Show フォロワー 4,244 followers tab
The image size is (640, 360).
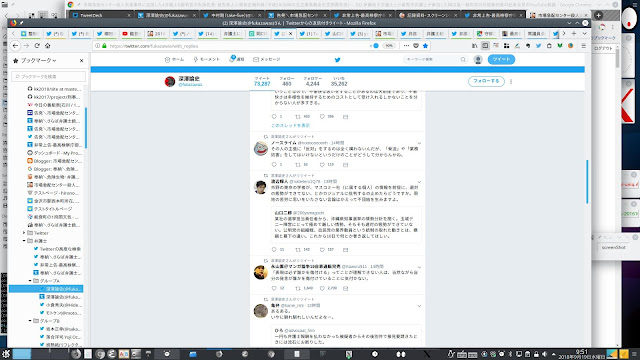pyautogui.click(x=313, y=81)
